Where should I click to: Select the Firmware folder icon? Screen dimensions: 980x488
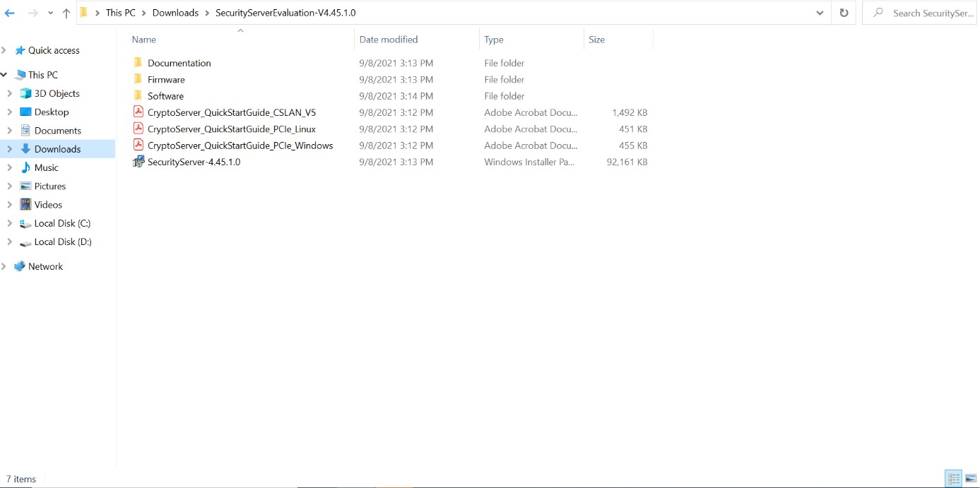138,79
